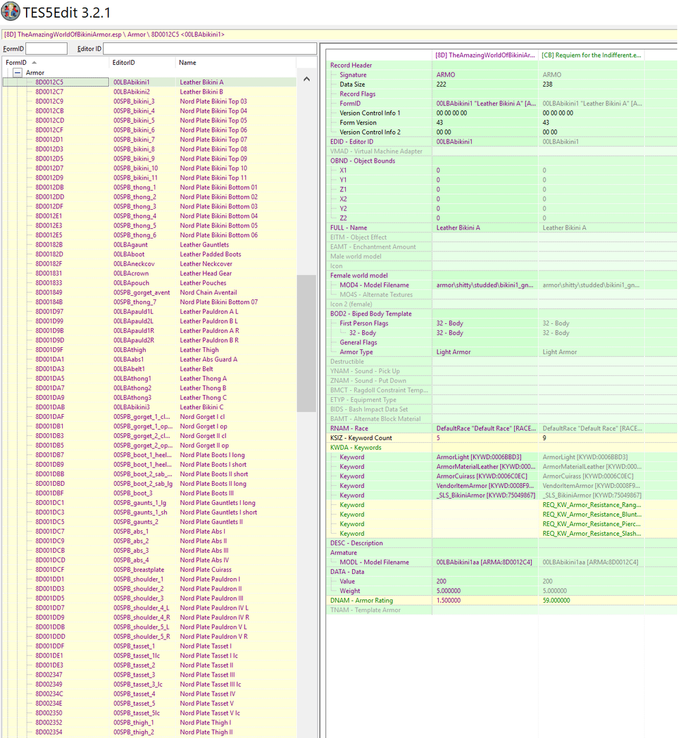The image size is (700, 738).
Task: Collapse the Armor tree node
Action: pos(17,72)
